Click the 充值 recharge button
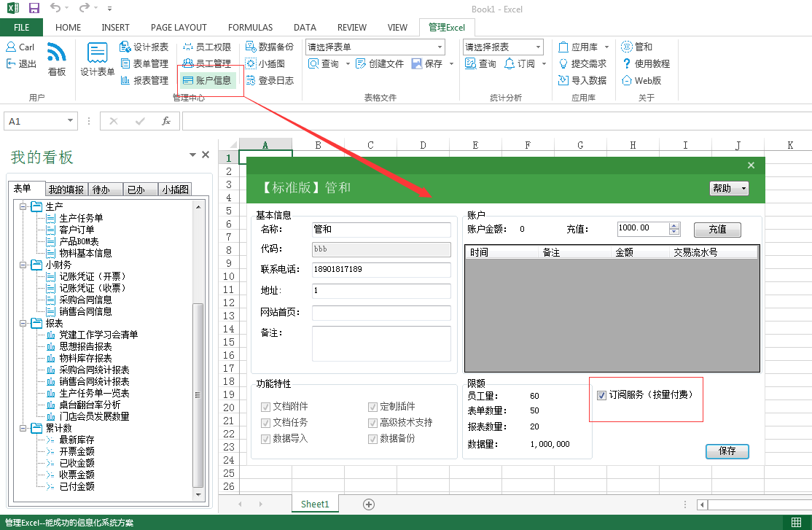 [x=717, y=230]
